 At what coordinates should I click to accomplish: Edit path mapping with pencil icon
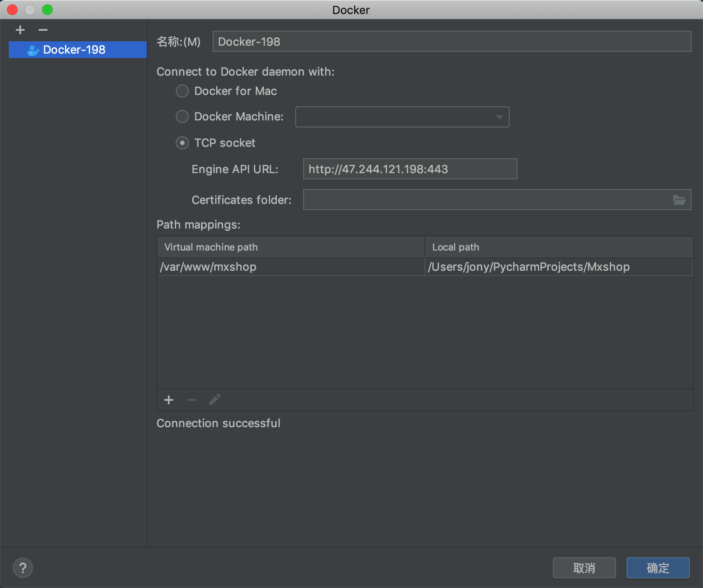(215, 400)
